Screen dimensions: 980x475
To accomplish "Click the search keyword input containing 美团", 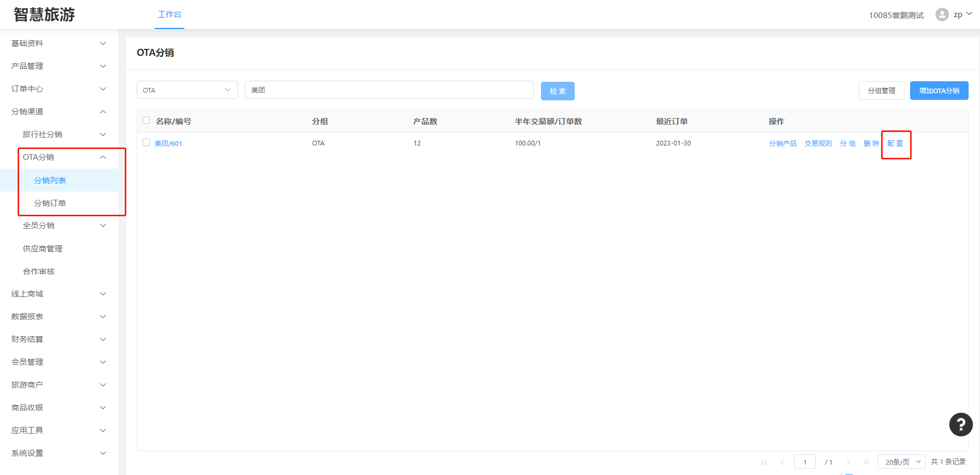I will (389, 90).
